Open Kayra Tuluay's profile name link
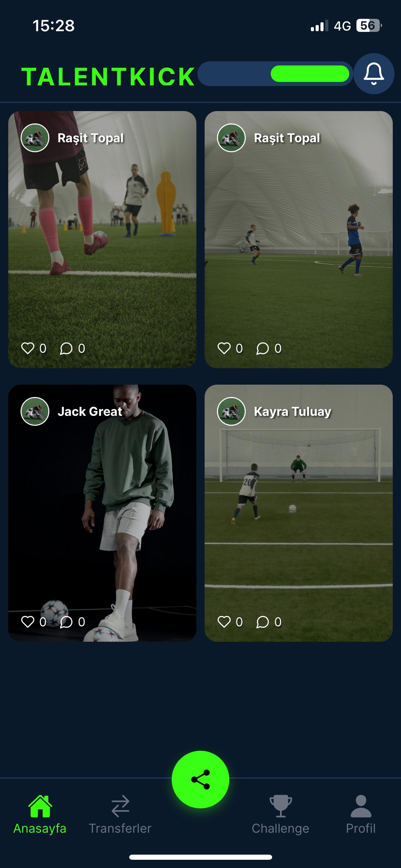The image size is (401, 868). (293, 411)
